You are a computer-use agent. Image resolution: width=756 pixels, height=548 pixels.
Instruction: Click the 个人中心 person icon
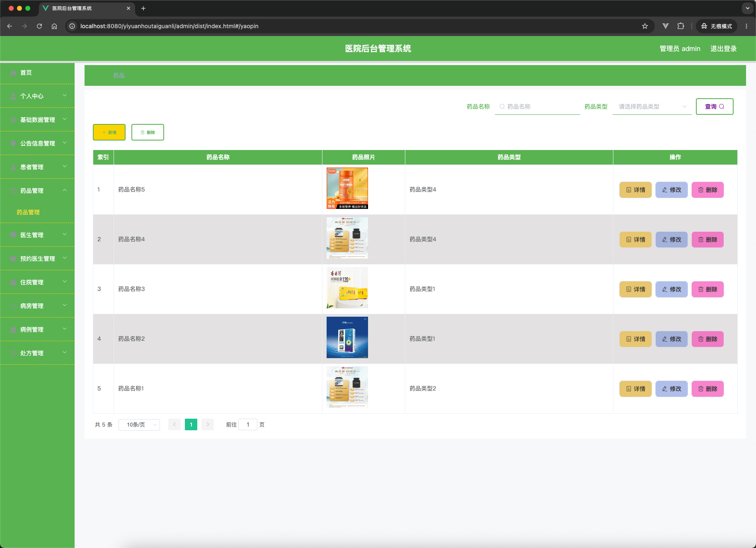tap(13, 96)
